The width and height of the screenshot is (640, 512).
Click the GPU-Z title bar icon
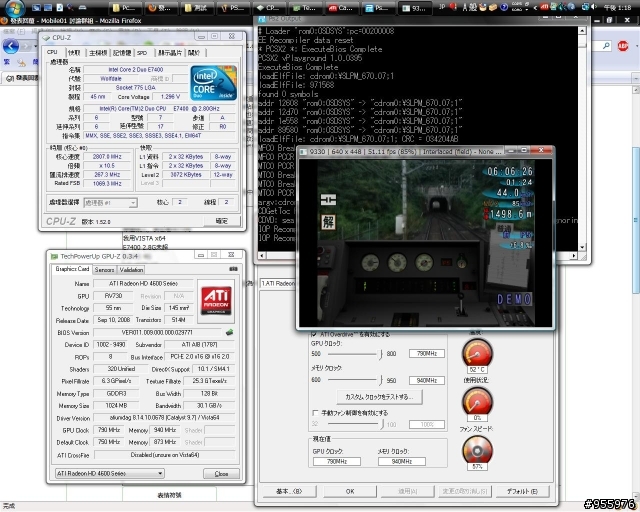[54, 256]
